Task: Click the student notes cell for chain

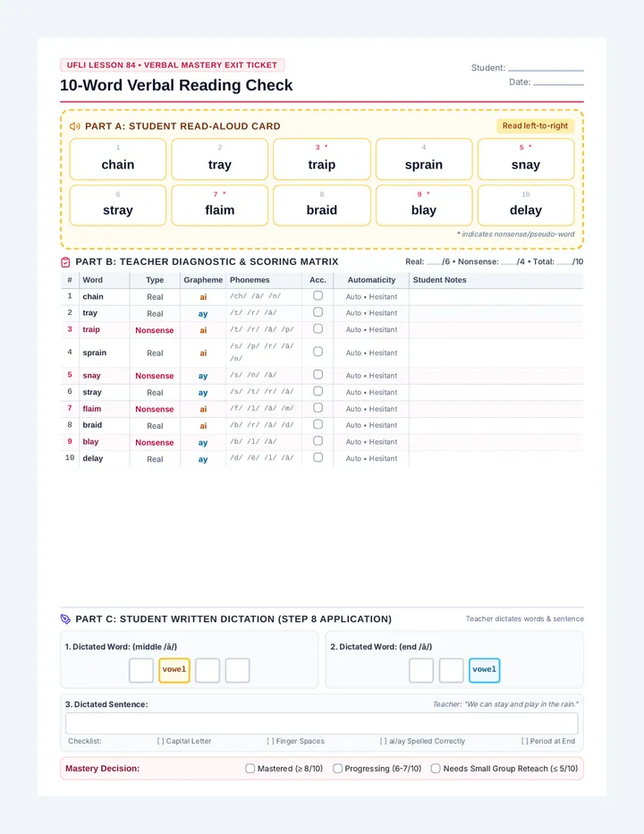Action: coord(496,297)
